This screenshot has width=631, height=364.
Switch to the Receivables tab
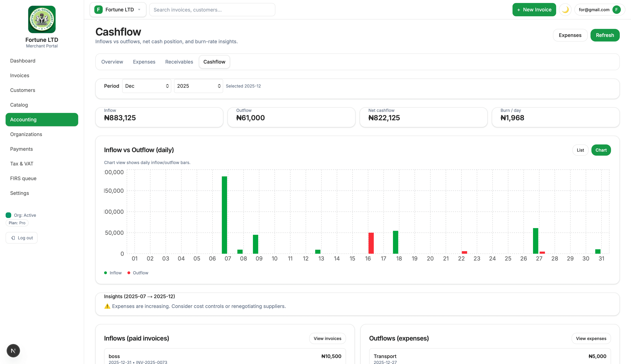(x=179, y=62)
